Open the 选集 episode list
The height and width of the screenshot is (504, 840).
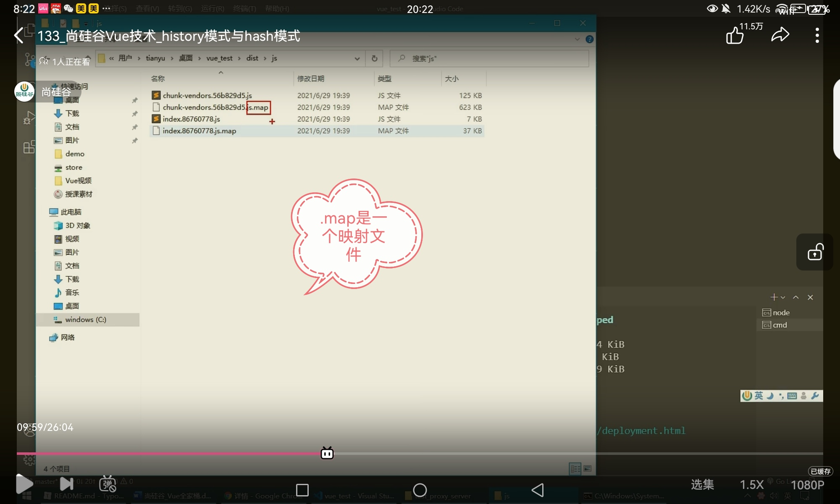pyautogui.click(x=702, y=485)
